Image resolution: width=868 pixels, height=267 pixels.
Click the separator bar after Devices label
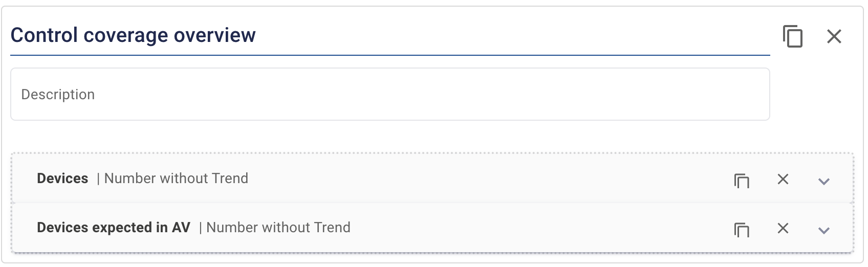pos(98,179)
